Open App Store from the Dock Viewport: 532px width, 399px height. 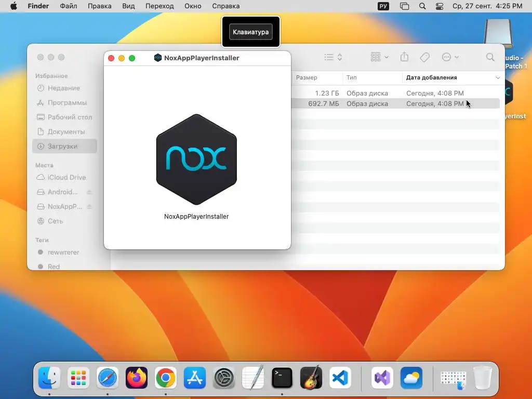pyautogui.click(x=195, y=378)
